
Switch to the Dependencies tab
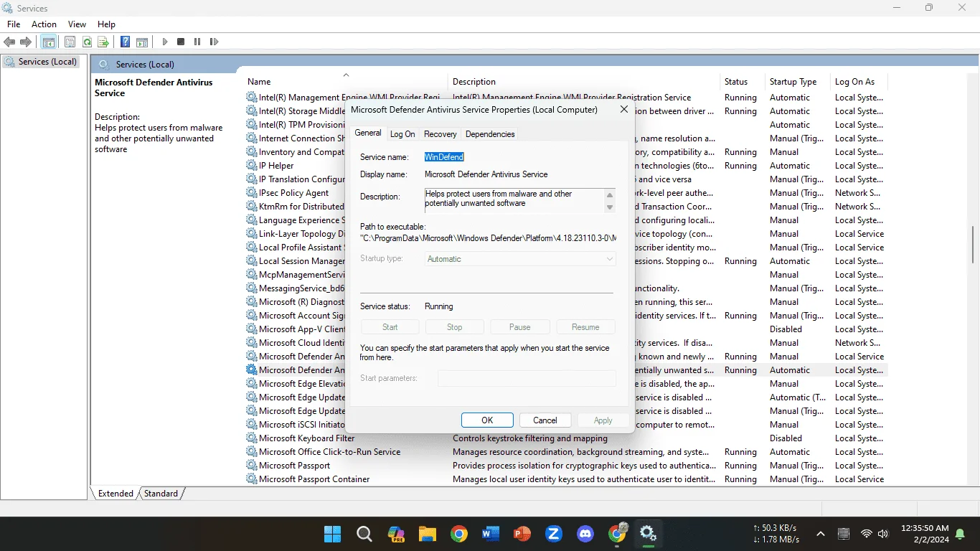(x=490, y=134)
